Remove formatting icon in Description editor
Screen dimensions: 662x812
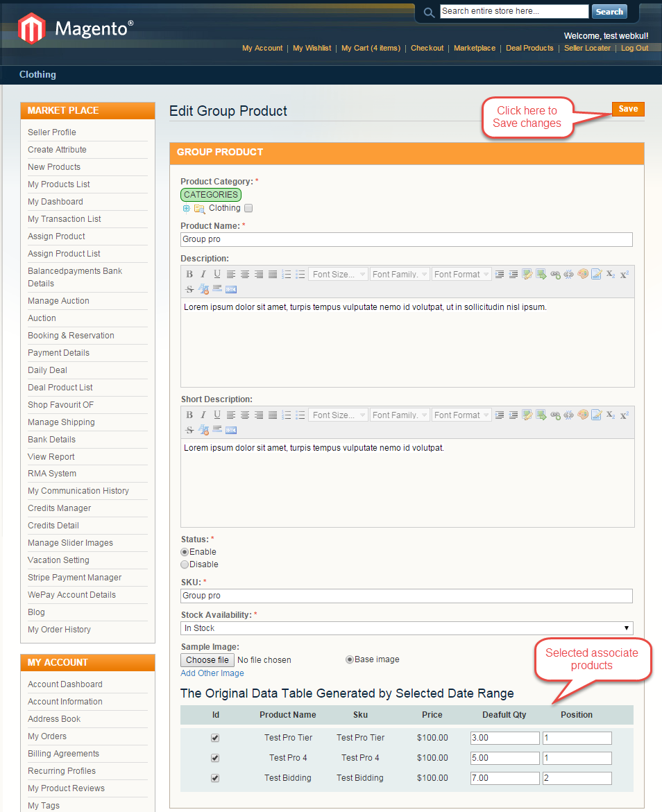(x=204, y=289)
